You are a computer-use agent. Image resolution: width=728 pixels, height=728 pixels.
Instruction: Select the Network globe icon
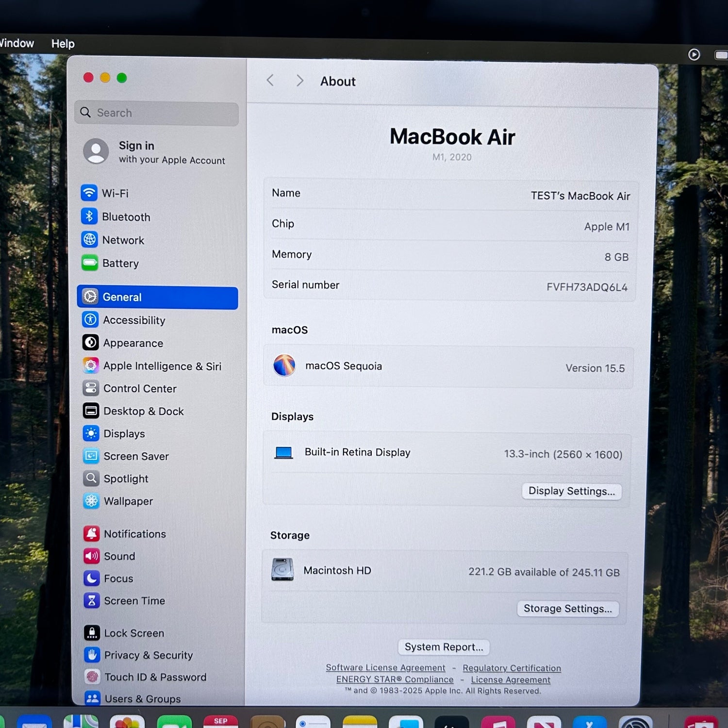[90, 239]
